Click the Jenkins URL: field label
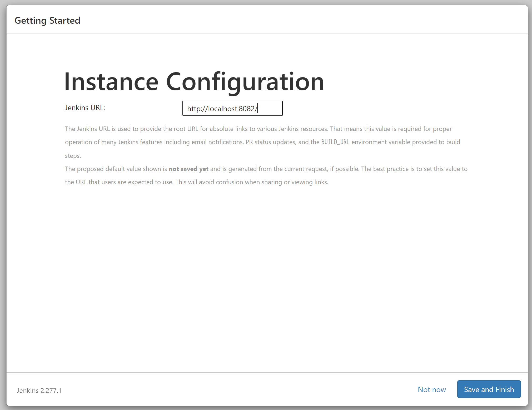This screenshot has width=532, height=410. [x=85, y=108]
